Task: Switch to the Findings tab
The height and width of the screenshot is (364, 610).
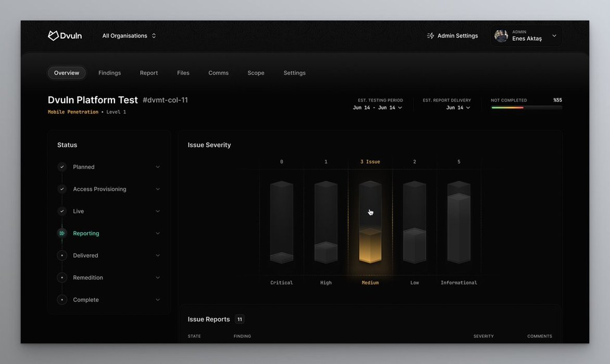Action: [x=109, y=73]
